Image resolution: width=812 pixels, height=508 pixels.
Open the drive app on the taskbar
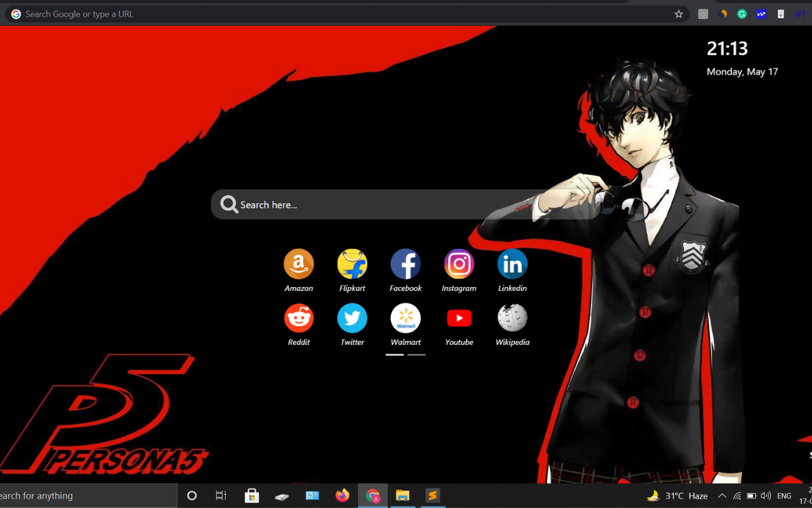tap(282, 496)
